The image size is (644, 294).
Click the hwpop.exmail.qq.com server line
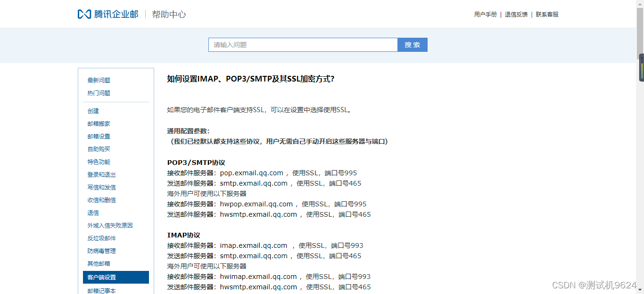267,204
